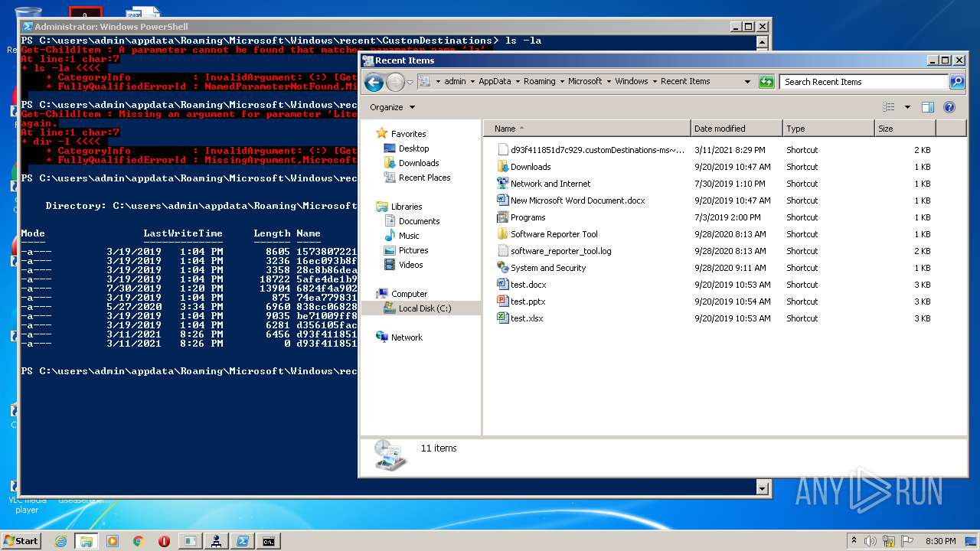Select the test.xlsx Excel file icon
The height and width of the screenshot is (551, 980).
[x=503, y=318]
